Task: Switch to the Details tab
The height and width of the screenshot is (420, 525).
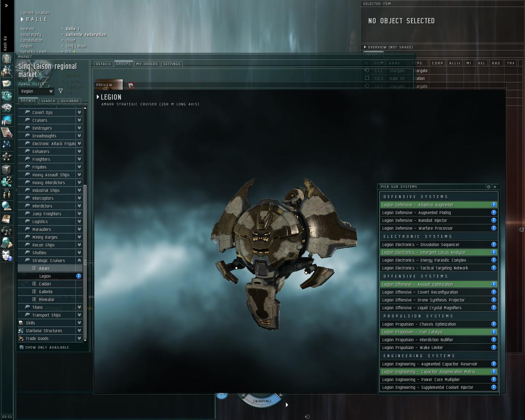Action: click(103, 64)
